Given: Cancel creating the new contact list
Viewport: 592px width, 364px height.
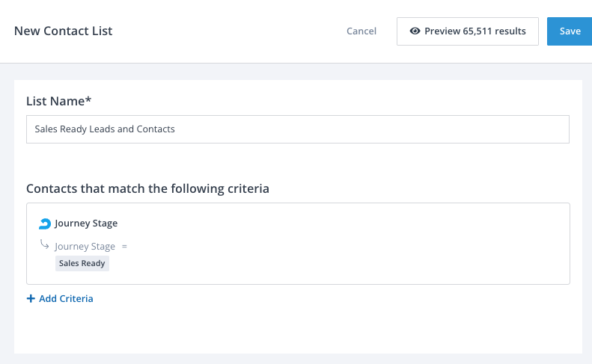Looking at the screenshot, I should click(x=361, y=31).
